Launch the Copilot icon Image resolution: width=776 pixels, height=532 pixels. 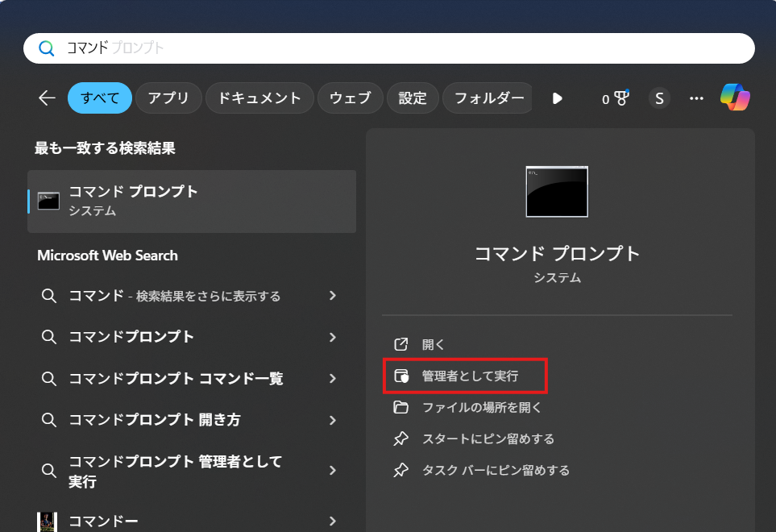click(735, 97)
